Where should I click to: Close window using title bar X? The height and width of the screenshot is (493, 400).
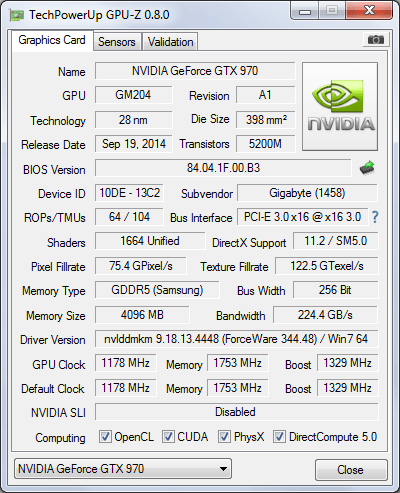[x=369, y=11]
